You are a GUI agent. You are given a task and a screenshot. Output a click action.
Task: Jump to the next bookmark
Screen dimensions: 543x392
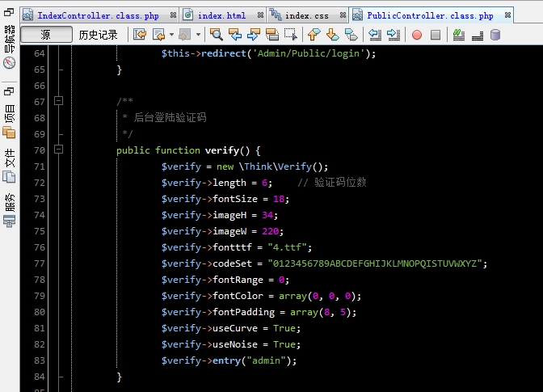coord(332,34)
